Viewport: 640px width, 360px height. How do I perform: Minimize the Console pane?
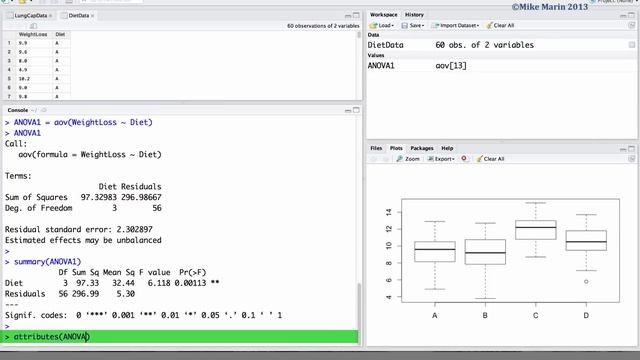348,111
